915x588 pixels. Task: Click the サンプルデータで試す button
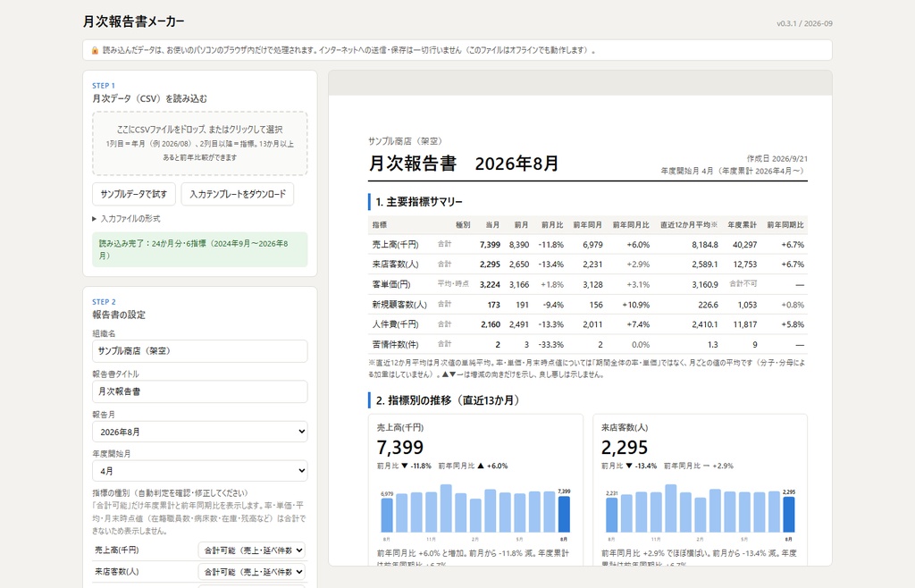(x=134, y=194)
